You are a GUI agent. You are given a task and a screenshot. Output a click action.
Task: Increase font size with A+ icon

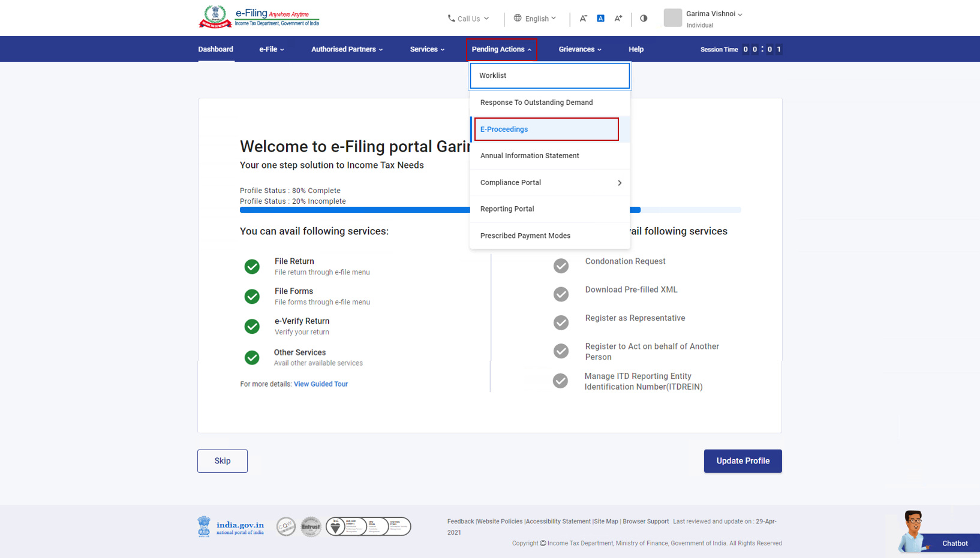pos(618,19)
